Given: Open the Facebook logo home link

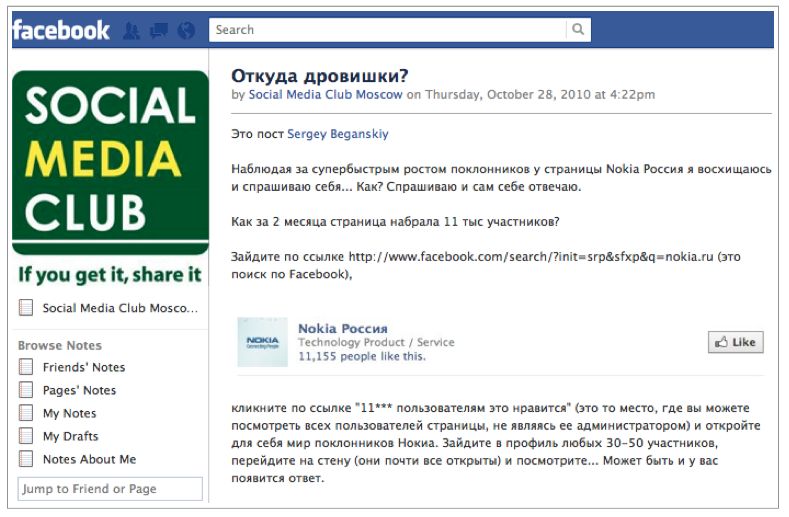Looking at the screenshot, I should pyautogui.click(x=61, y=30).
